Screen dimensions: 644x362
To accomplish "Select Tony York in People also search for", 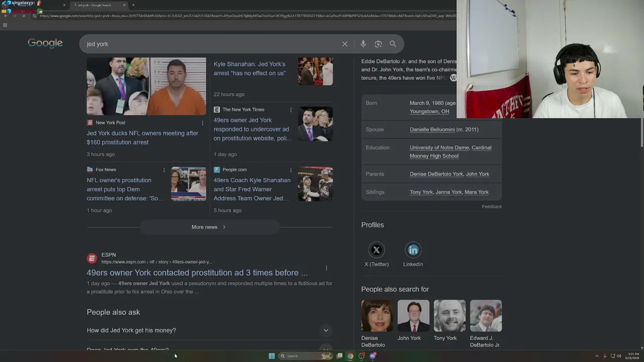I will pos(450,316).
